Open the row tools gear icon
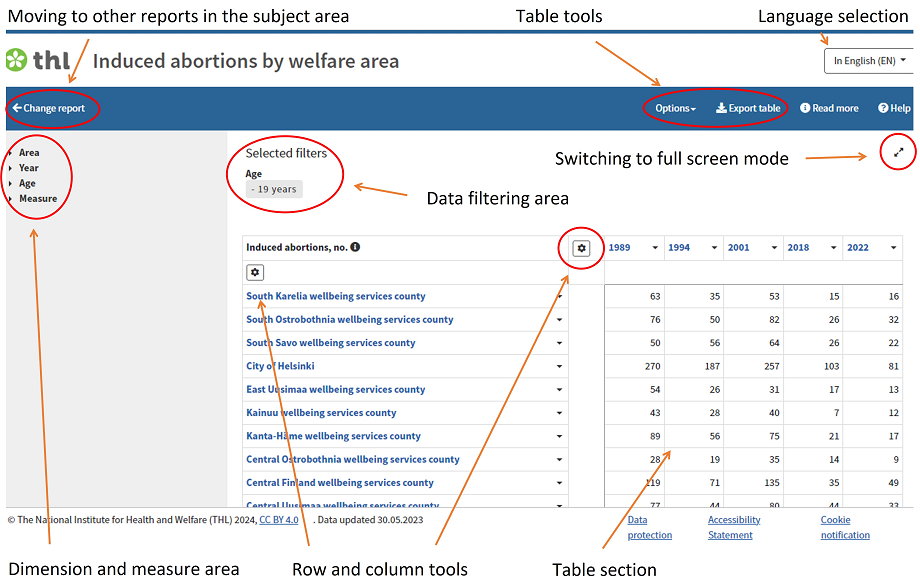Screen dimensions: 920x585 coord(255,272)
